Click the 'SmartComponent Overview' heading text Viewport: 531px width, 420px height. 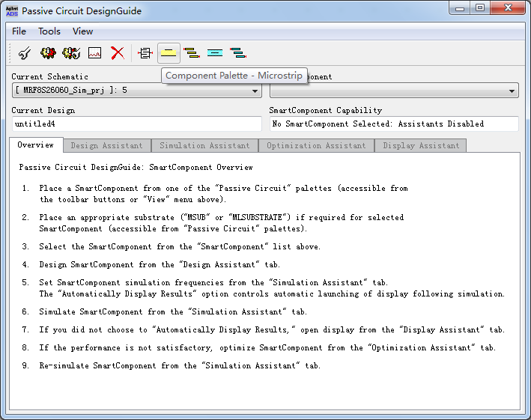coord(201,167)
